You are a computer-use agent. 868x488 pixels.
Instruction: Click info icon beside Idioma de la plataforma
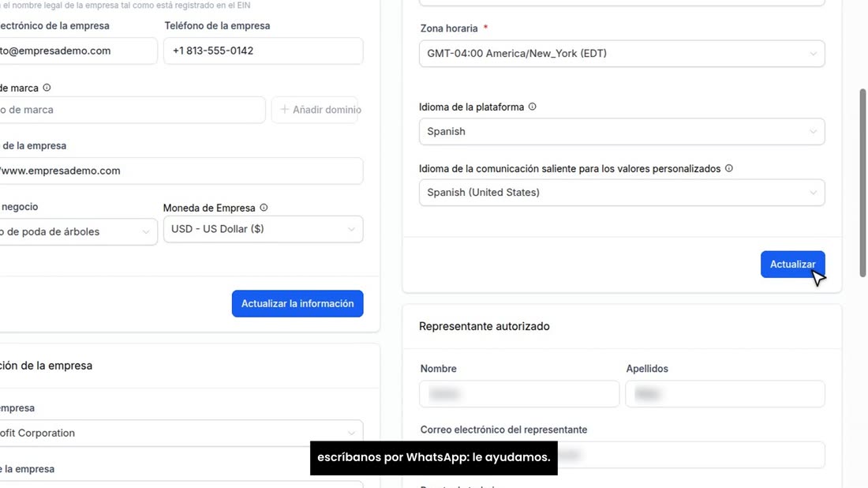pyautogui.click(x=532, y=107)
